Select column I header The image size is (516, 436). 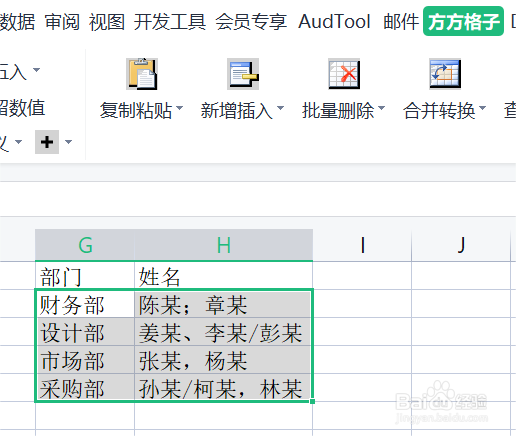[x=362, y=245]
